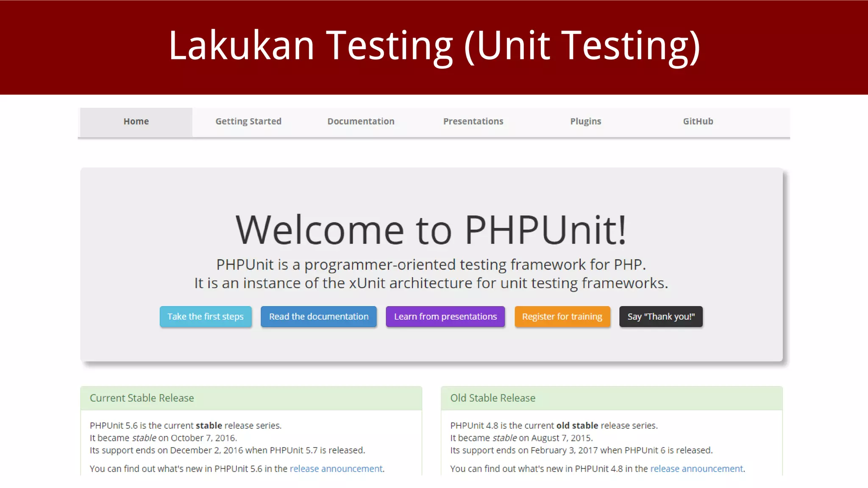Click 'PHPUnit 5.6 is the current stable' line
The image size is (868, 488).
coord(186,425)
